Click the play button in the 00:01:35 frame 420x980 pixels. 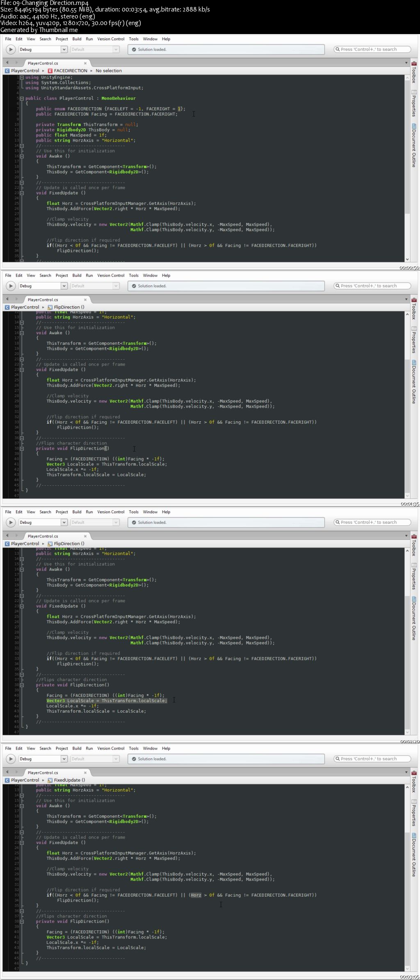click(11, 286)
